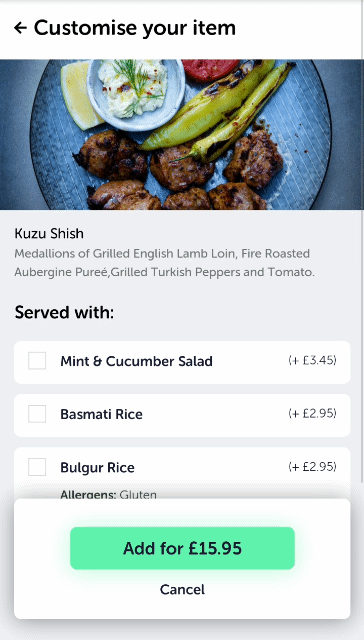
Task: Tap the Customise your item heading
Action: (x=135, y=28)
